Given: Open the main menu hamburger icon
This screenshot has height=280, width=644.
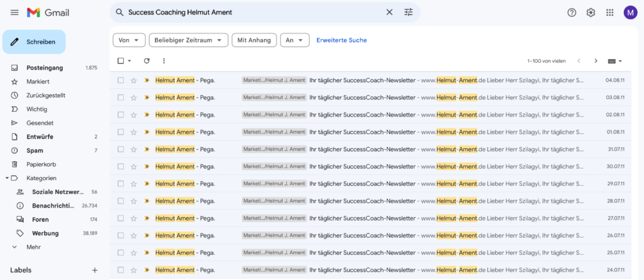Looking at the screenshot, I should click(x=14, y=13).
